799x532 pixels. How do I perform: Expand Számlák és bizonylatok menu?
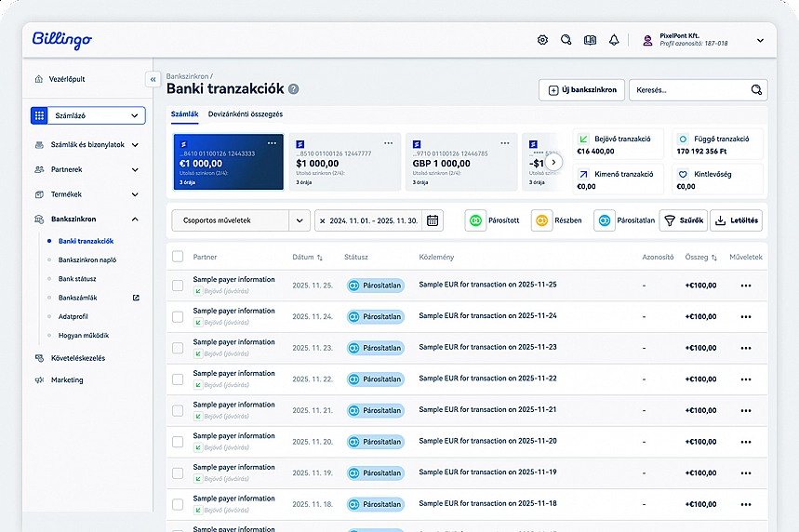pos(87,145)
